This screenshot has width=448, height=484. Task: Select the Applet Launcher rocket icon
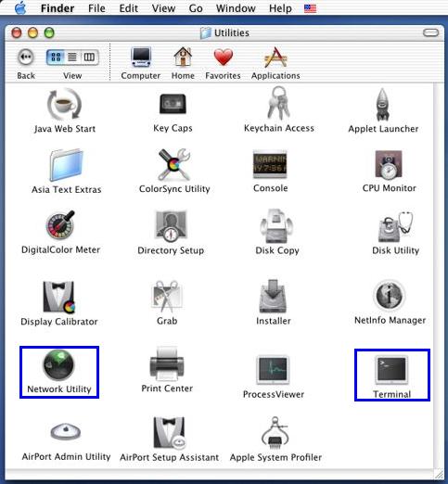click(382, 105)
